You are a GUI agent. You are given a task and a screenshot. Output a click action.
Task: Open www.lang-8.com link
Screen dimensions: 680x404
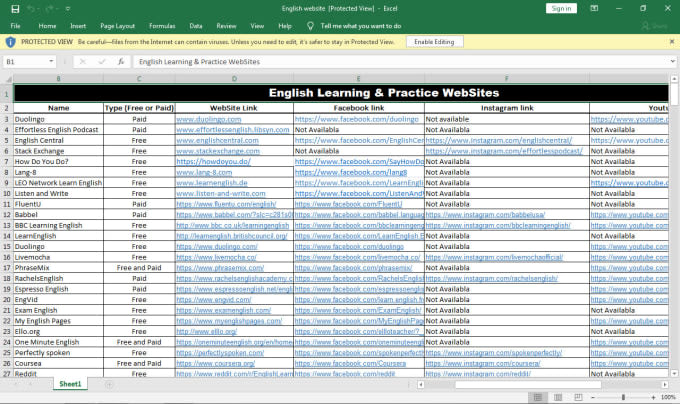tap(204, 172)
